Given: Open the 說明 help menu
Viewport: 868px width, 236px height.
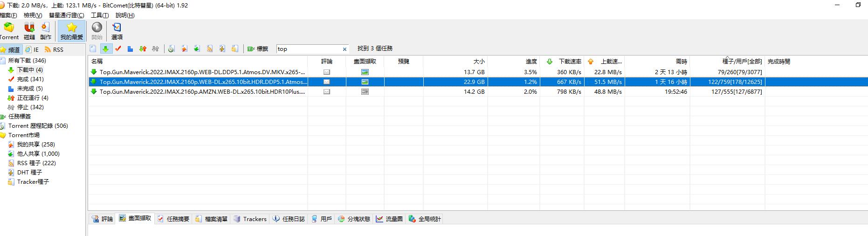Looking at the screenshot, I should pyautogui.click(x=125, y=15).
